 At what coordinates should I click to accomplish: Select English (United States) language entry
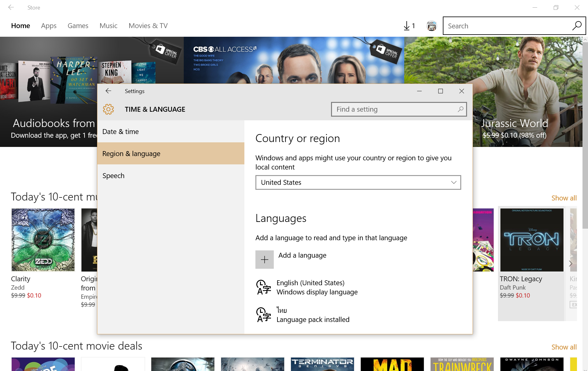click(x=311, y=287)
